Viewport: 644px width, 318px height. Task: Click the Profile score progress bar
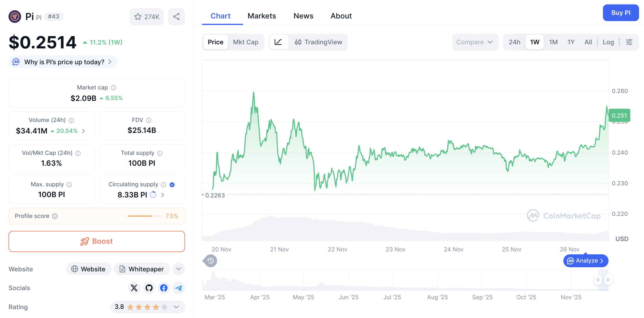pos(144,216)
